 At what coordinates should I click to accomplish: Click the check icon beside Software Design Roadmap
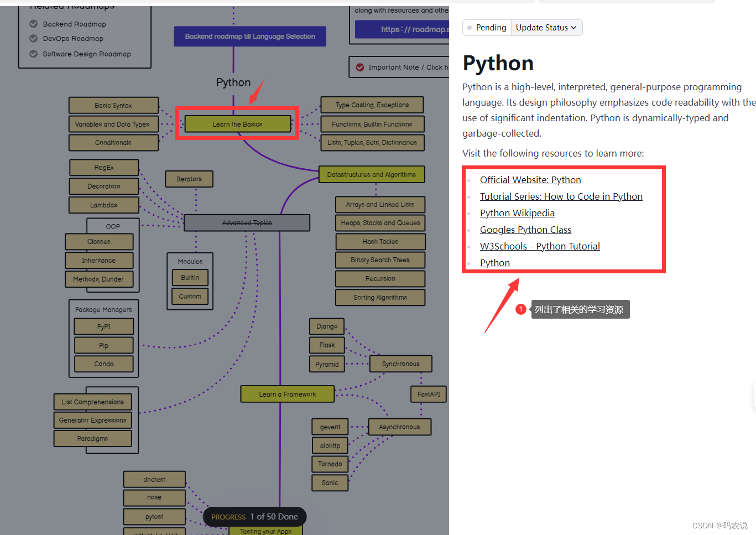[x=34, y=54]
